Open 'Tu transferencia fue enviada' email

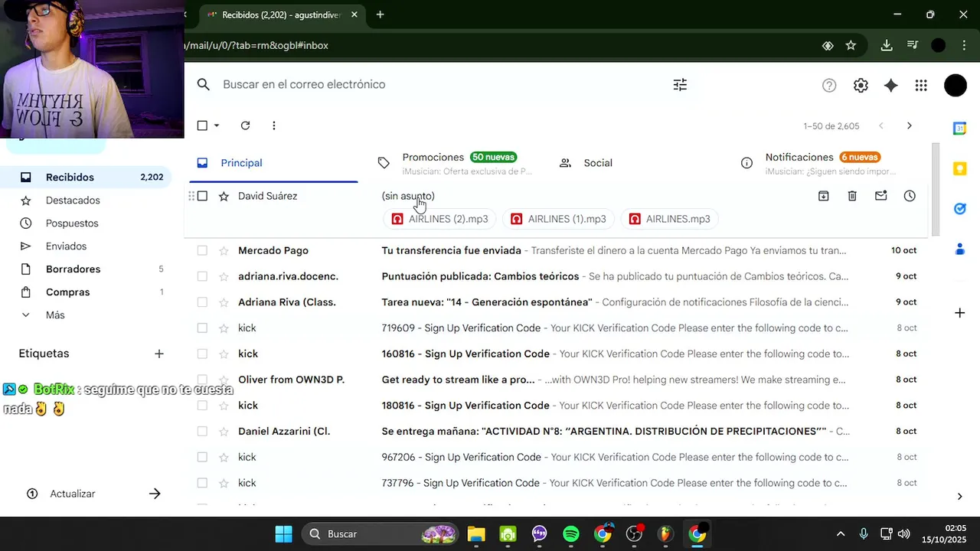(x=451, y=250)
